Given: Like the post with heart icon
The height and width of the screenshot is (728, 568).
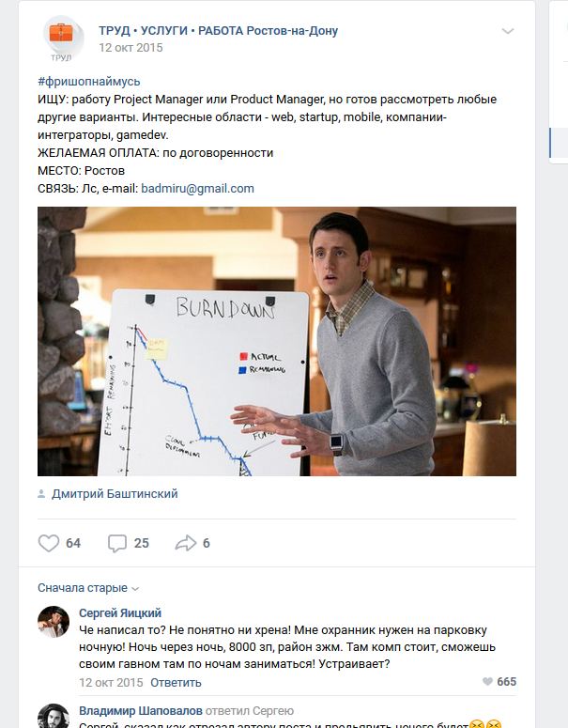Looking at the screenshot, I should (x=48, y=543).
